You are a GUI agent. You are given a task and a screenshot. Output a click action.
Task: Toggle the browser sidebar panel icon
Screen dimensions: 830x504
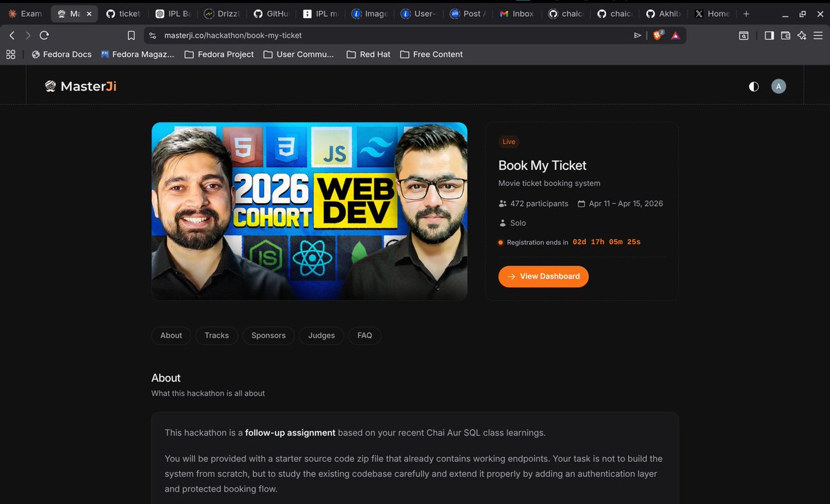coord(769,35)
